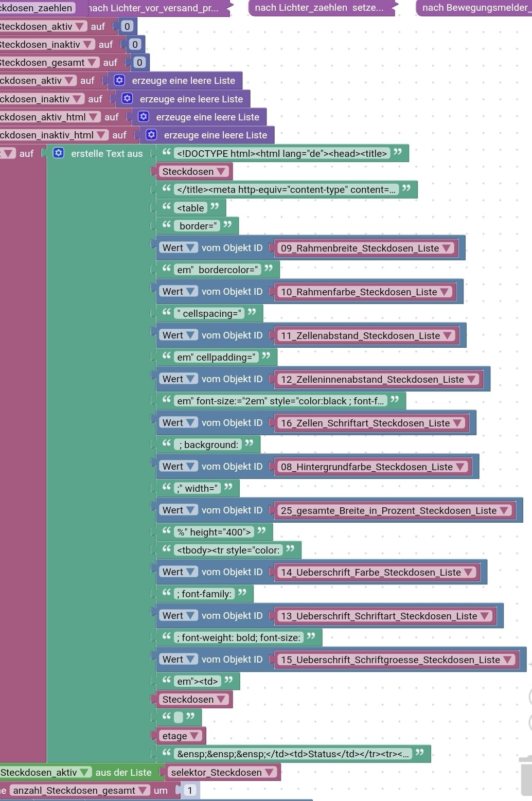Viewport: 532px width, 801px height.
Task: Click 'aus der Liste' label on green block
Action: point(123,772)
